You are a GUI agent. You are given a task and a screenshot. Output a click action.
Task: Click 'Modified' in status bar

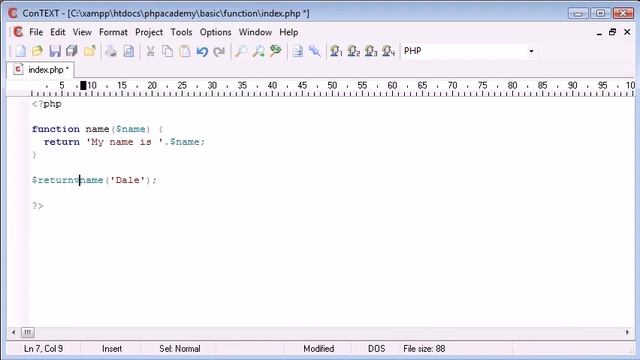pyautogui.click(x=318, y=349)
